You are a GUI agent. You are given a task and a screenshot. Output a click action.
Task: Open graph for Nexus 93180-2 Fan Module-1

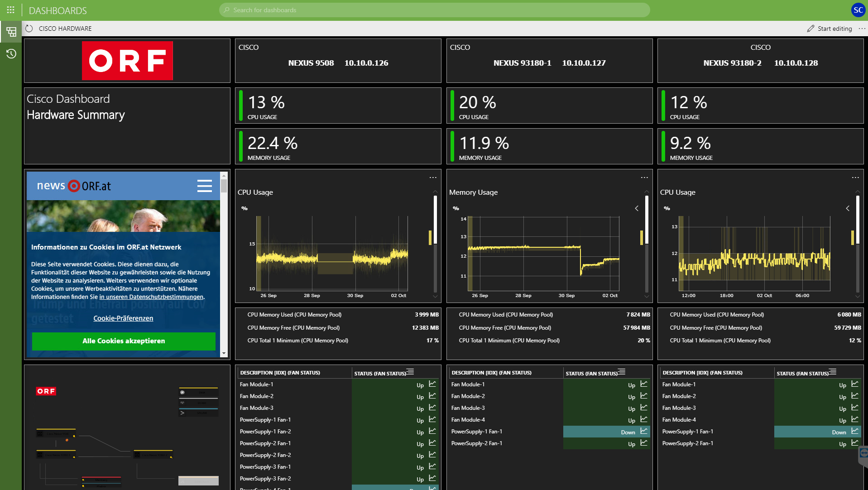click(x=855, y=384)
